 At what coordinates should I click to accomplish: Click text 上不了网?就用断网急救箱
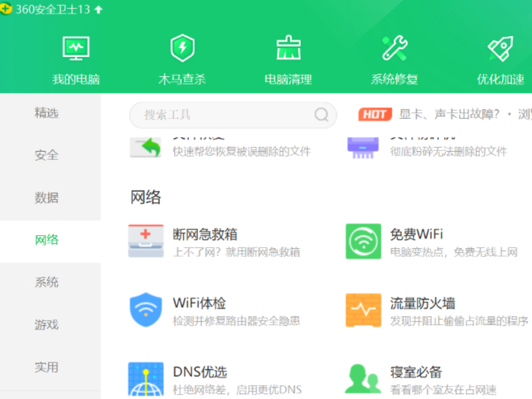point(237,252)
